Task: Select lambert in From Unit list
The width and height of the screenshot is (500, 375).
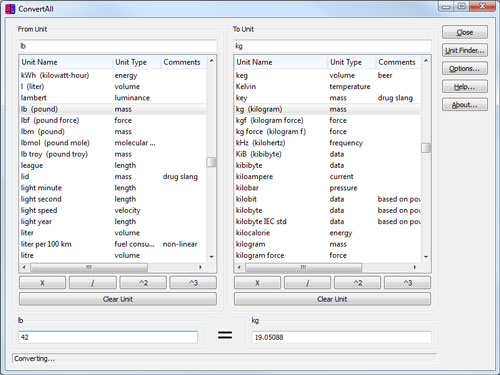Action: click(x=113, y=98)
